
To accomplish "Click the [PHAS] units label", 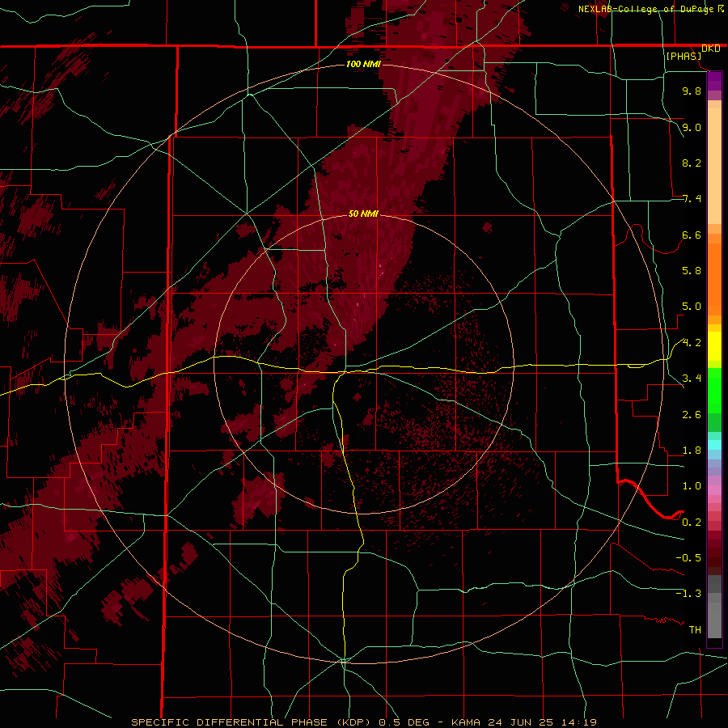I will [x=684, y=57].
